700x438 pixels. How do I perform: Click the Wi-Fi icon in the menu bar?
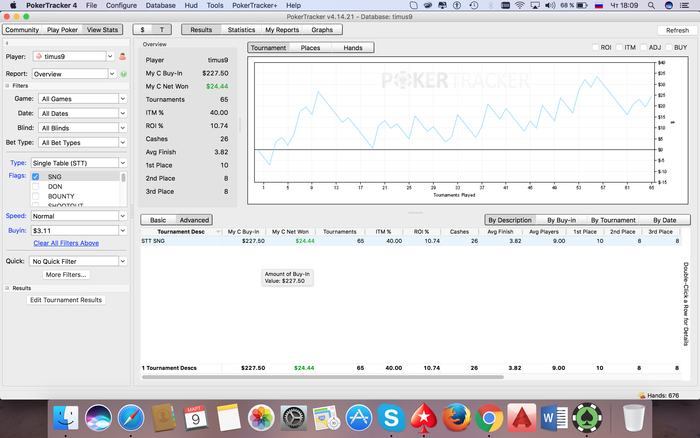click(520, 5)
